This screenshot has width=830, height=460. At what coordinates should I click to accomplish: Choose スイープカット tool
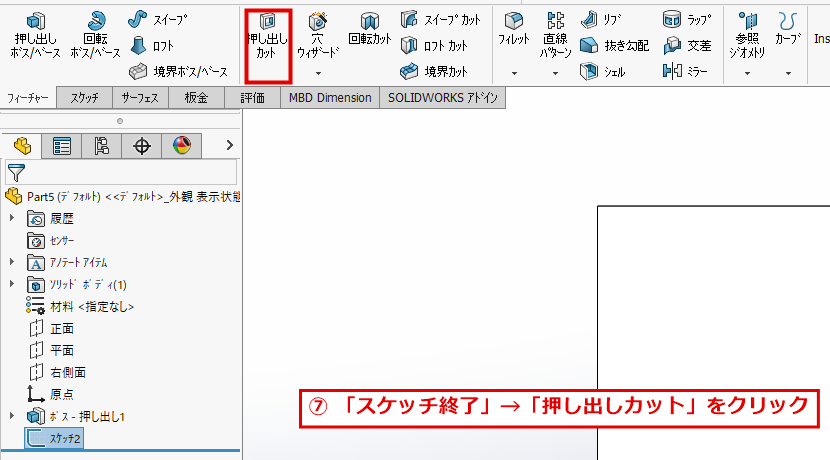[x=440, y=20]
